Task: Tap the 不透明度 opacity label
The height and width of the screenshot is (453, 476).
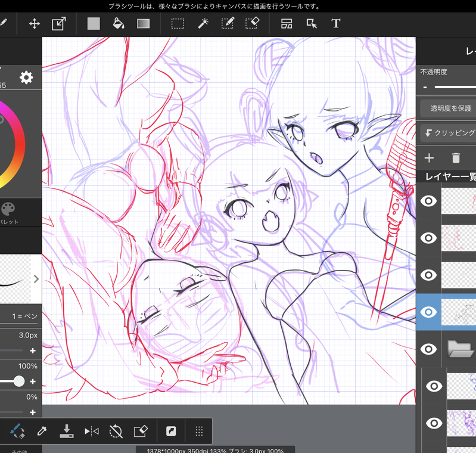Action: point(434,72)
